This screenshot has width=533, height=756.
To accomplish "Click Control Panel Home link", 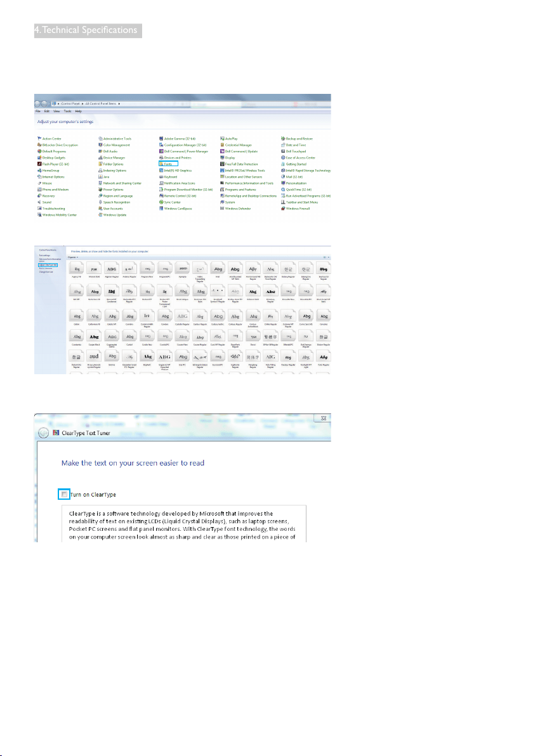I will pyautogui.click(x=48, y=250).
